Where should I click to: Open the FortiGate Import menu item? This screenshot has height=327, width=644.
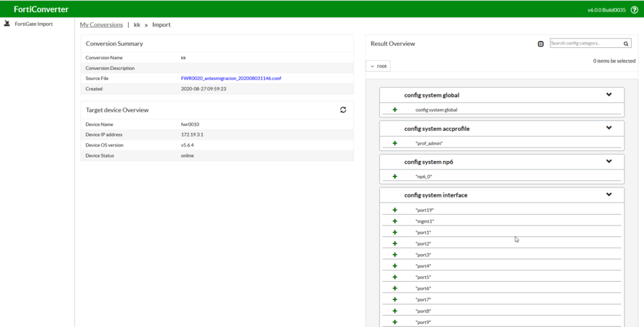34,24
